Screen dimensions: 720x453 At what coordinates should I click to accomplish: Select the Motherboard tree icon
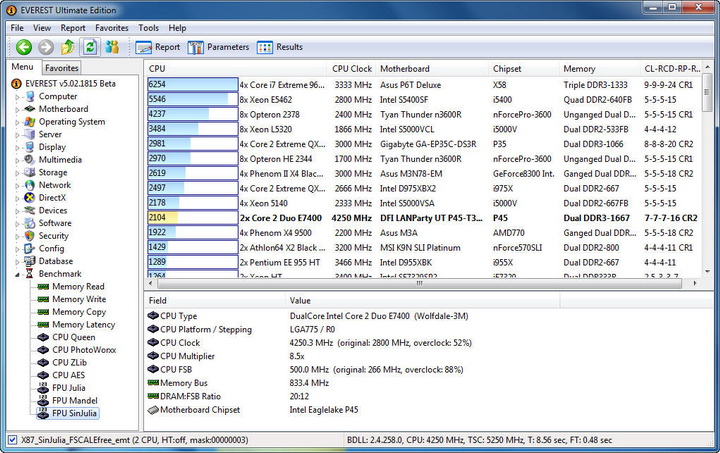30,109
